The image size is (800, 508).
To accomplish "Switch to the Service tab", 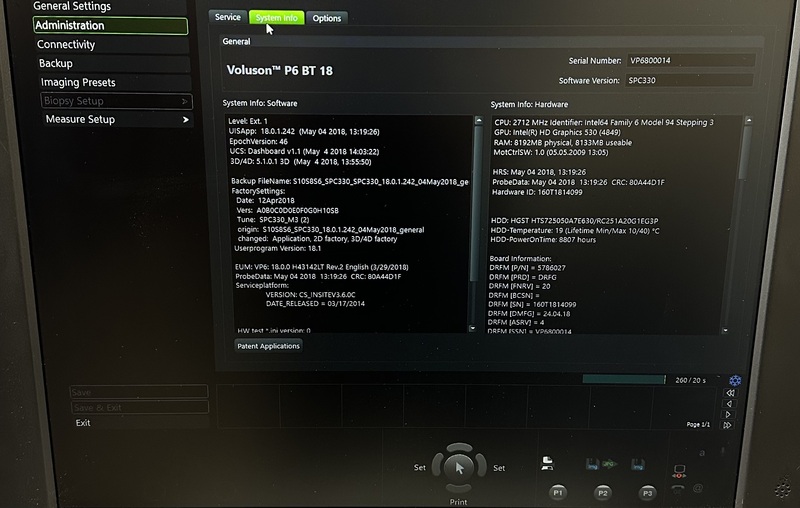I will pyautogui.click(x=228, y=18).
